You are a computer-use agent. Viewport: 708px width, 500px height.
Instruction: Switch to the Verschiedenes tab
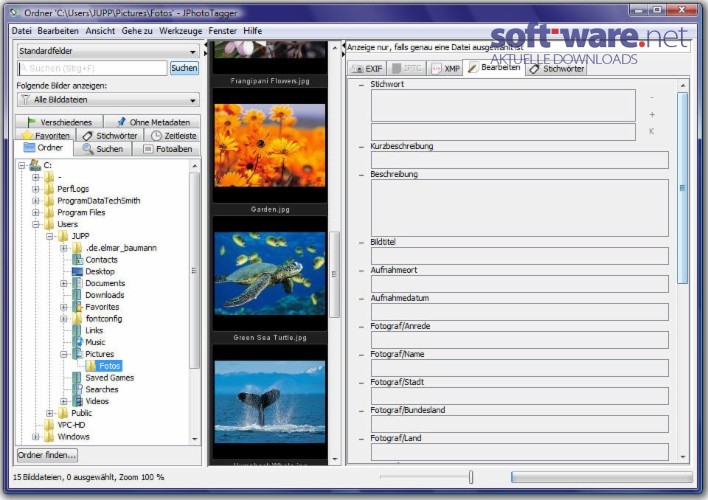59,122
